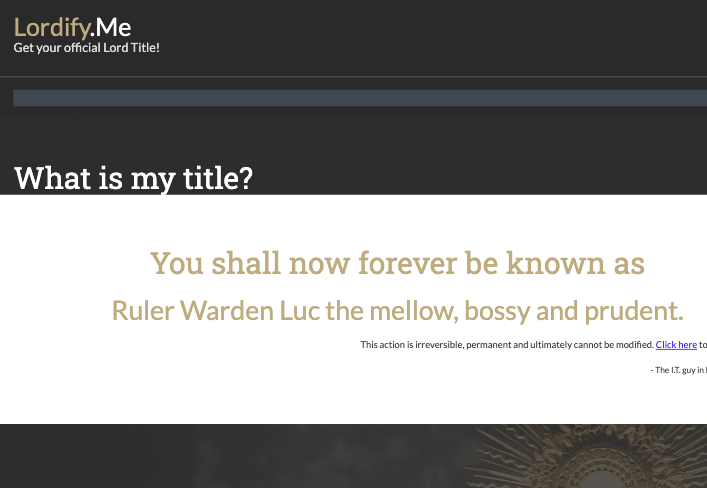This screenshot has height=488, width=707.
Task: Follow the "Click here" hyperlink
Action: [x=676, y=345]
